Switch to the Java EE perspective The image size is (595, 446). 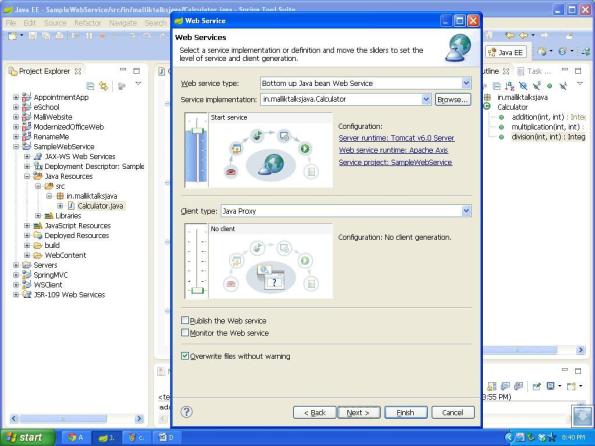[506, 52]
